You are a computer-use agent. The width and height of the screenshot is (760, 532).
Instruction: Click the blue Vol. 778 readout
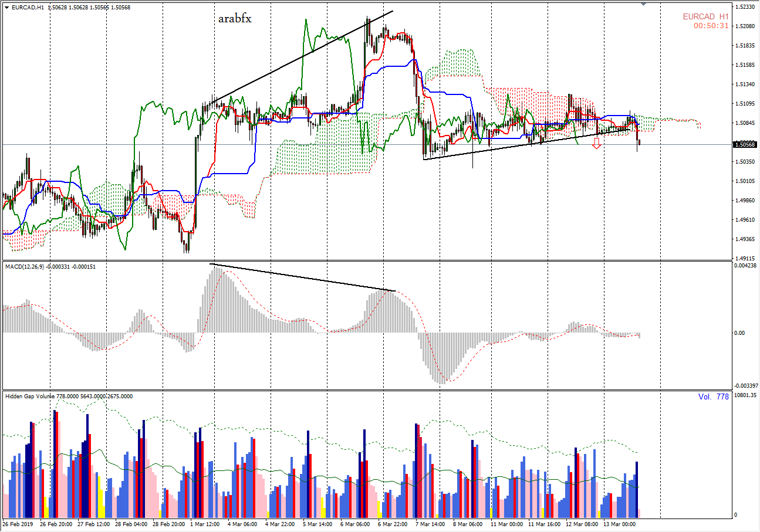click(x=714, y=397)
